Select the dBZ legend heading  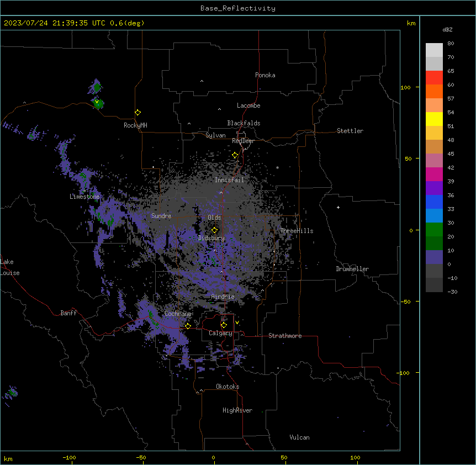447,29
